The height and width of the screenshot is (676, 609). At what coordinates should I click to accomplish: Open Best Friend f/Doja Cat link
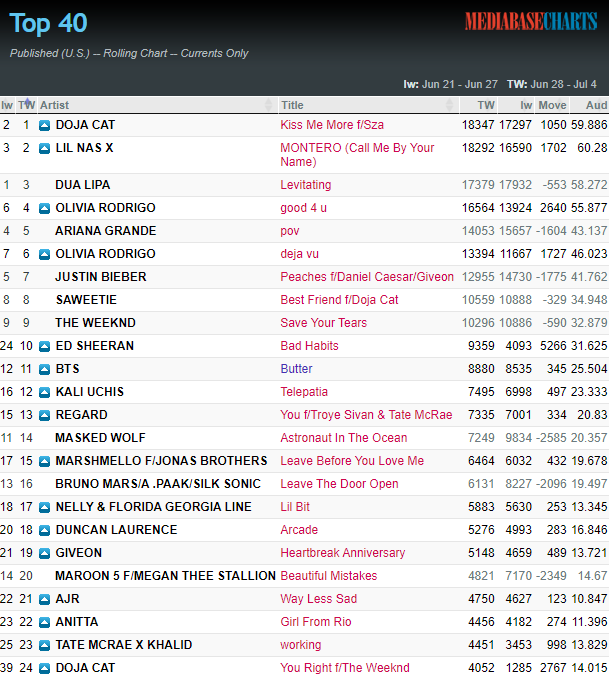(x=339, y=300)
